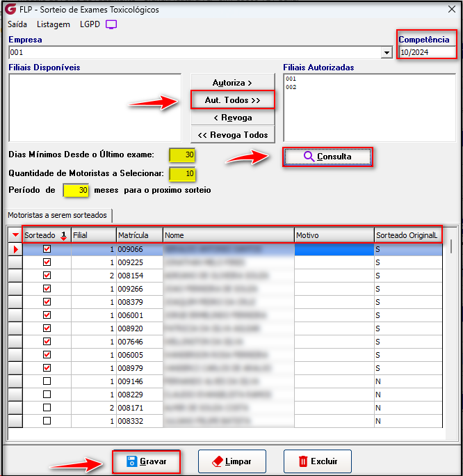Viewport: 463px width, 476px height.
Task: Uncheck Sorteado for matrícula 006005
Action: click(47, 355)
